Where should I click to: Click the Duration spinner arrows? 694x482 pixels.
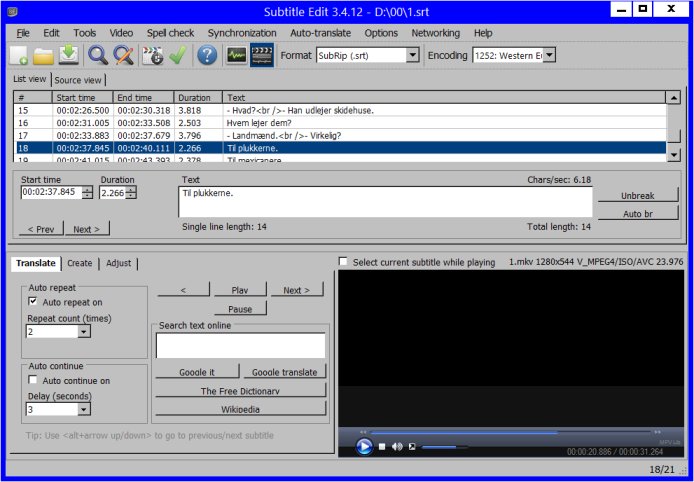click(131, 192)
